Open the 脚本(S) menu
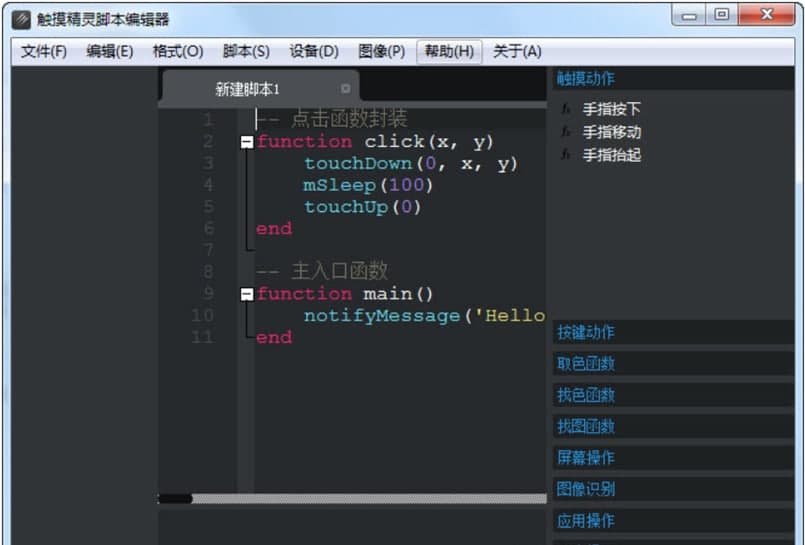 click(246, 52)
